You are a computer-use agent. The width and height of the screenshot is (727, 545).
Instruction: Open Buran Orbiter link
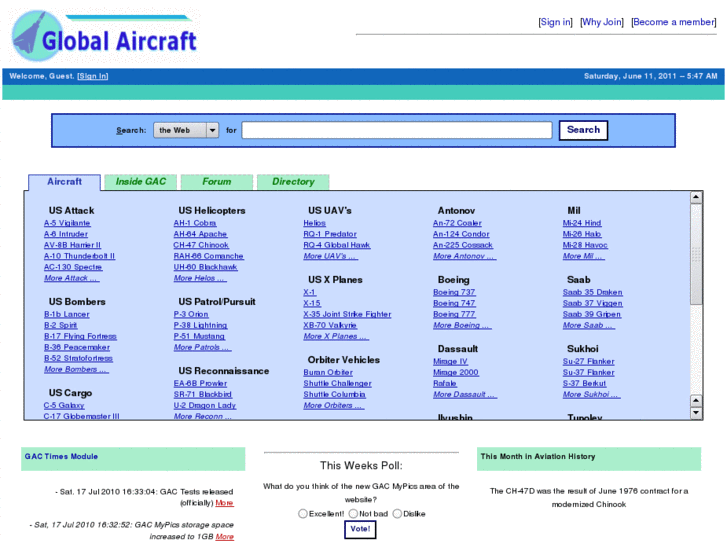pyautogui.click(x=328, y=372)
